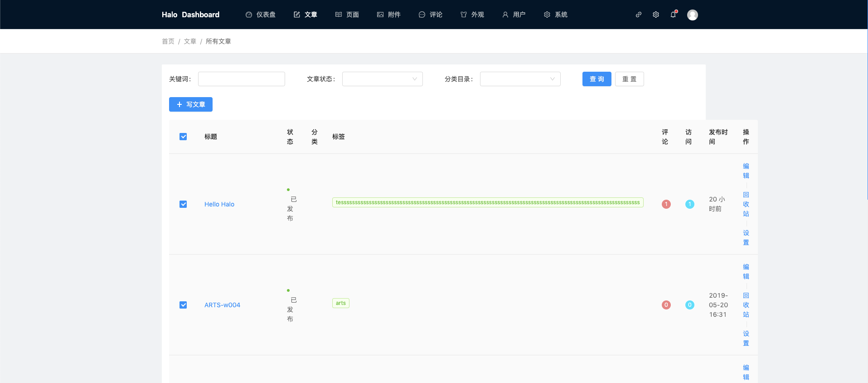Viewport: 868px width, 383px height.
Task: Toggle the select-all checkbox in table header
Action: click(x=183, y=137)
